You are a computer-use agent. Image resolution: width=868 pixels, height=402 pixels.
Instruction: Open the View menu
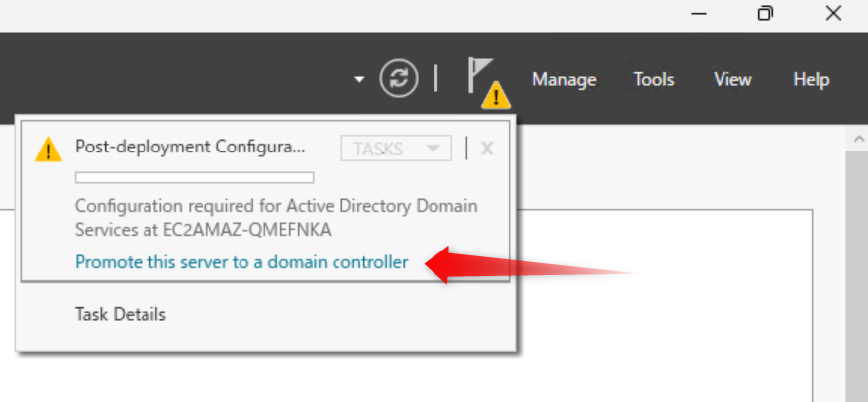pos(732,80)
